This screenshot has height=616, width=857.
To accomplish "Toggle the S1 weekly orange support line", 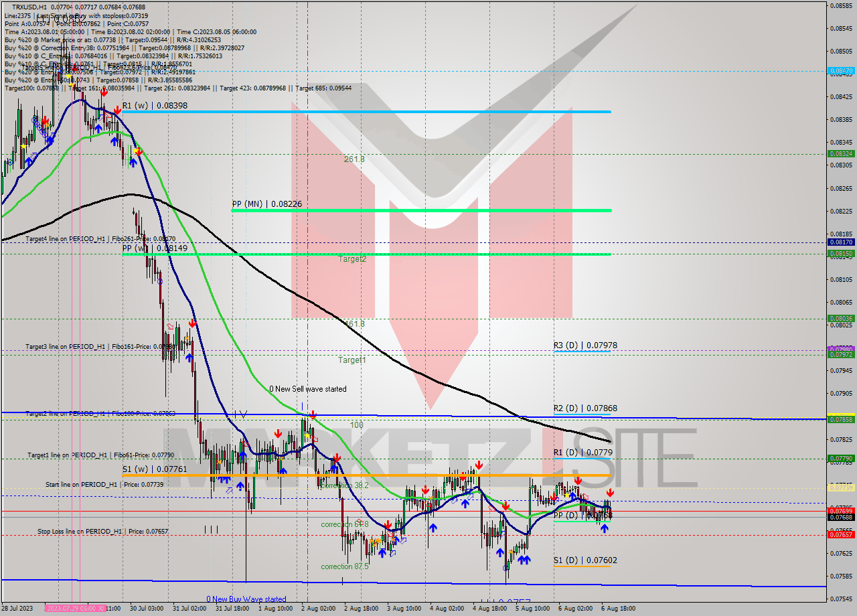I will [x=402, y=475].
